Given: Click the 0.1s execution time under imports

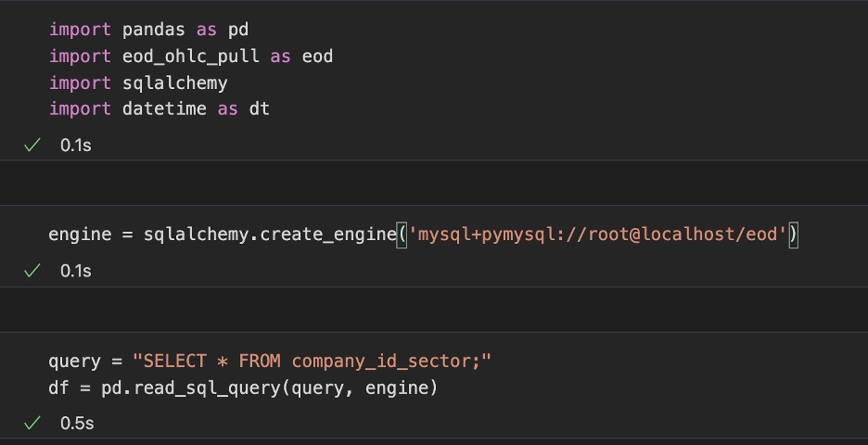Looking at the screenshot, I should (76, 146).
